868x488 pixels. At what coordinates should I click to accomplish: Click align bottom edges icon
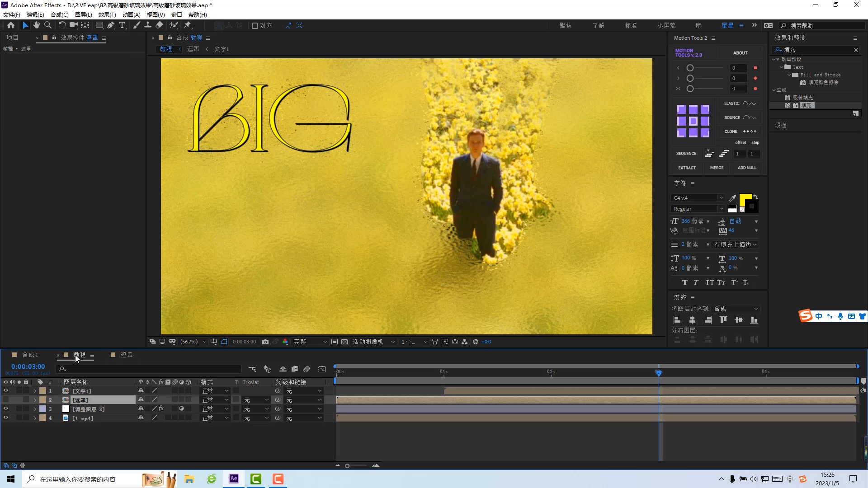[x=754, y=320]
